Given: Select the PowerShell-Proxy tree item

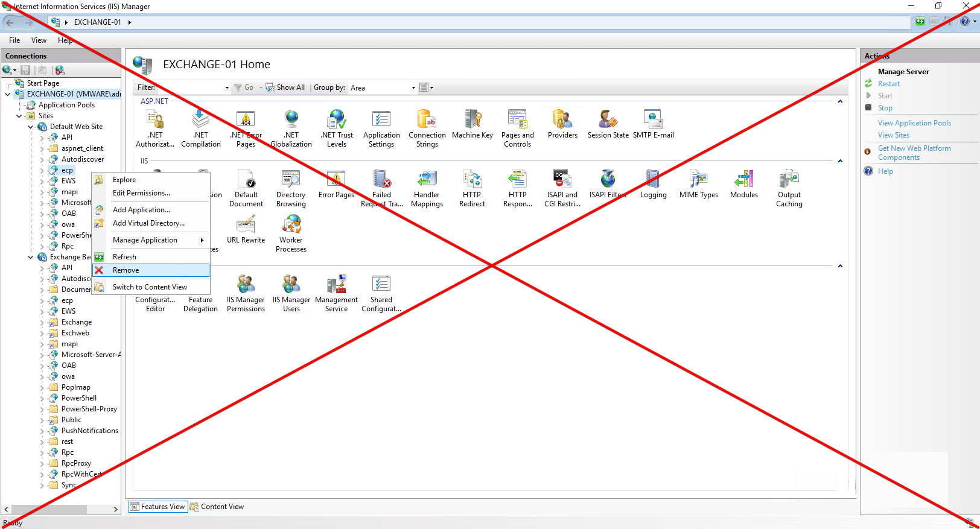Looking at the screenshot, I should (x=89, y=409).
